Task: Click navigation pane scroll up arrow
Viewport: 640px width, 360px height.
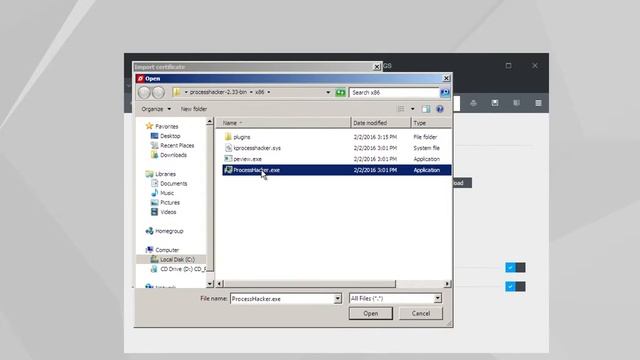Action: [210, 122]
